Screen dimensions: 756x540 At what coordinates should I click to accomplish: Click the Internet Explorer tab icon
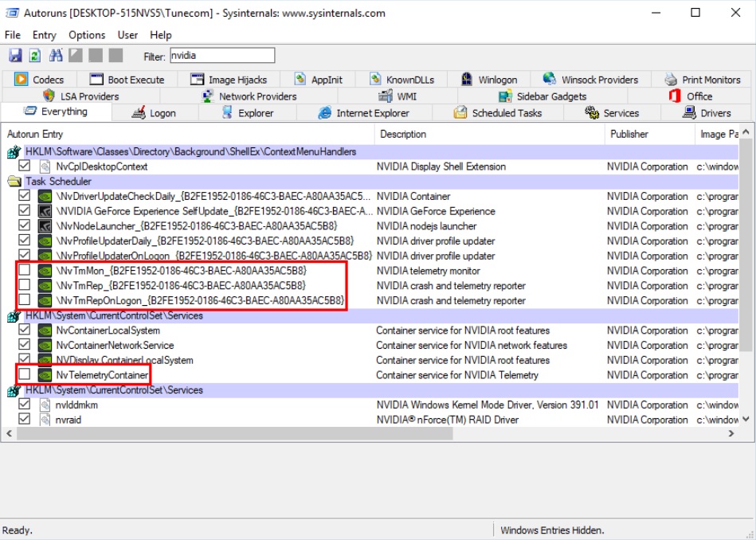[x=324, y=113]
